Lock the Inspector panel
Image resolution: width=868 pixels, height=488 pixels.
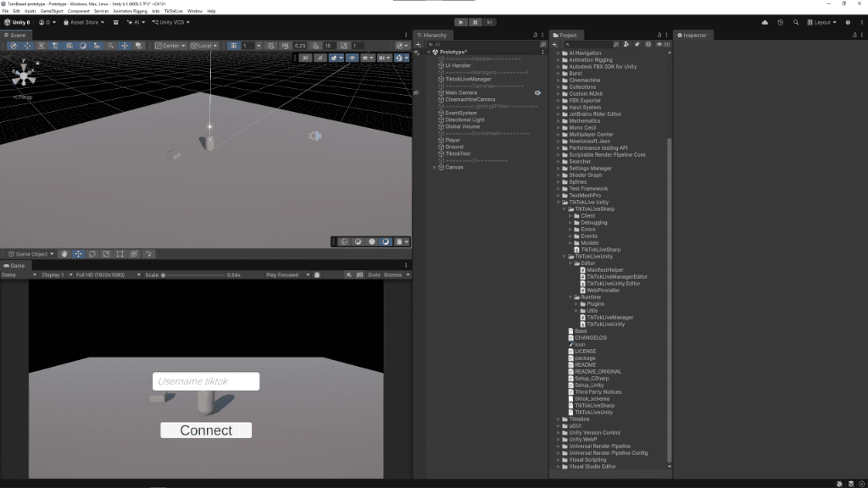tap(854, 35)
